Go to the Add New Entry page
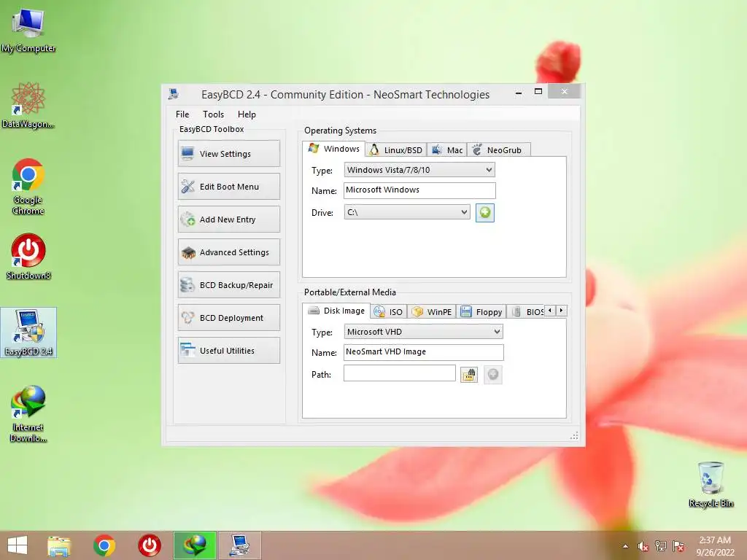This screenshot has width=747, height=560. (x=228, y=219)
